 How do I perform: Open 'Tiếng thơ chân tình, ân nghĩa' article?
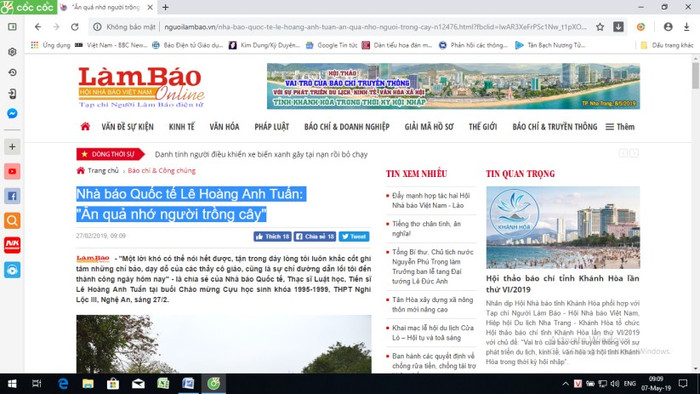[426, 228]
